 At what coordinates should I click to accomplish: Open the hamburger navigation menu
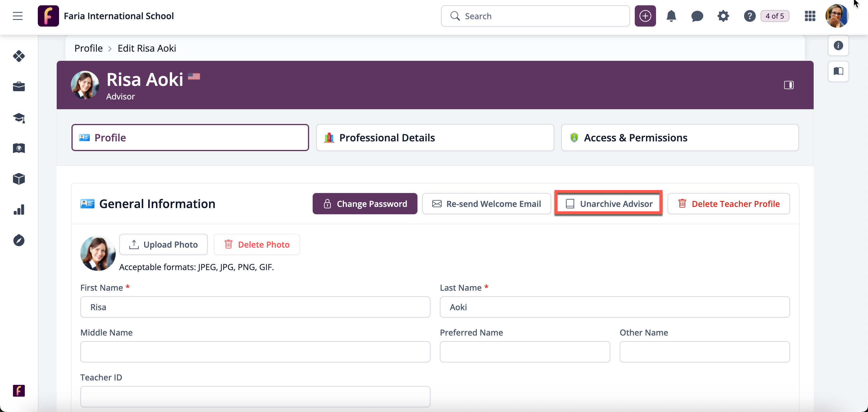click(17, 16)
